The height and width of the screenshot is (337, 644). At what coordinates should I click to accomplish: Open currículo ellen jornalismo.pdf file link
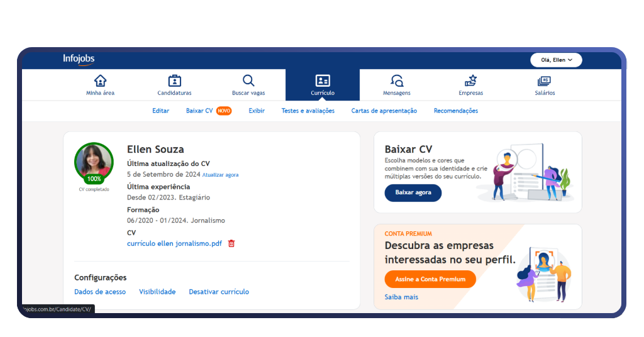coord(174,243)
